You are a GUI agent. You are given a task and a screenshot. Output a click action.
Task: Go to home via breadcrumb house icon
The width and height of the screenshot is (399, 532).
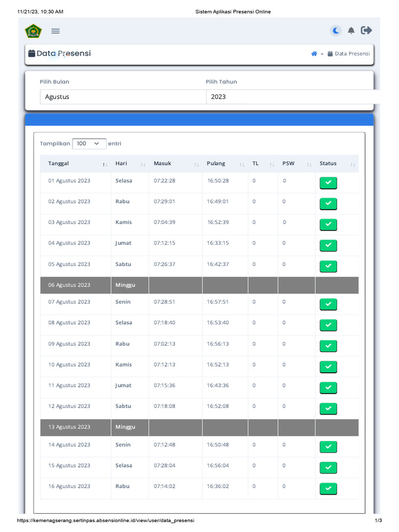pyautogui.click(x=314, y=54)
